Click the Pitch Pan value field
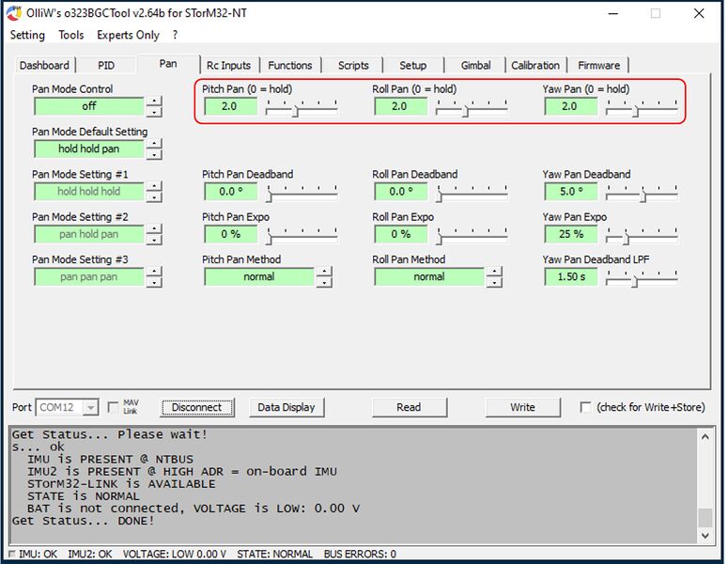728x564 pixels. (x=229, y=106)
